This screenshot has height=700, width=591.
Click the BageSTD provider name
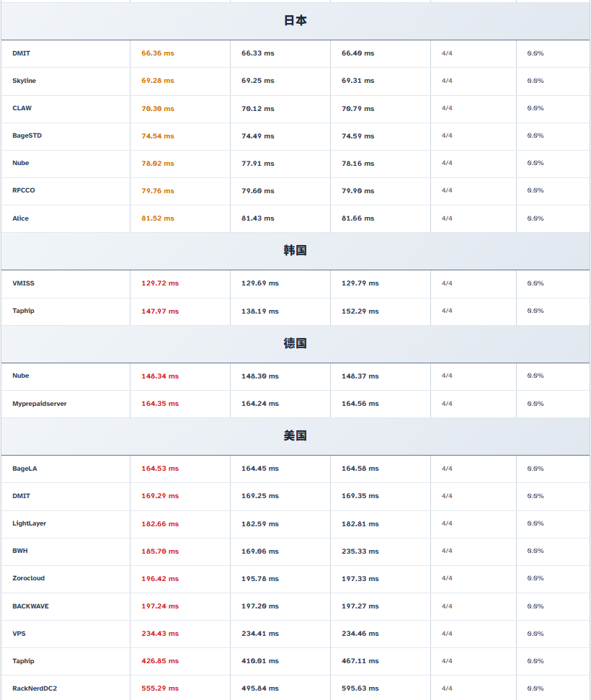(x=27, y=136)
